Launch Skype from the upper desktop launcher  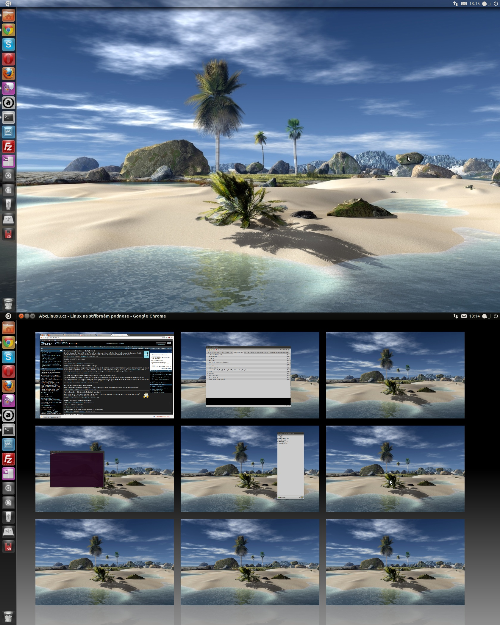tap(8, 44)
